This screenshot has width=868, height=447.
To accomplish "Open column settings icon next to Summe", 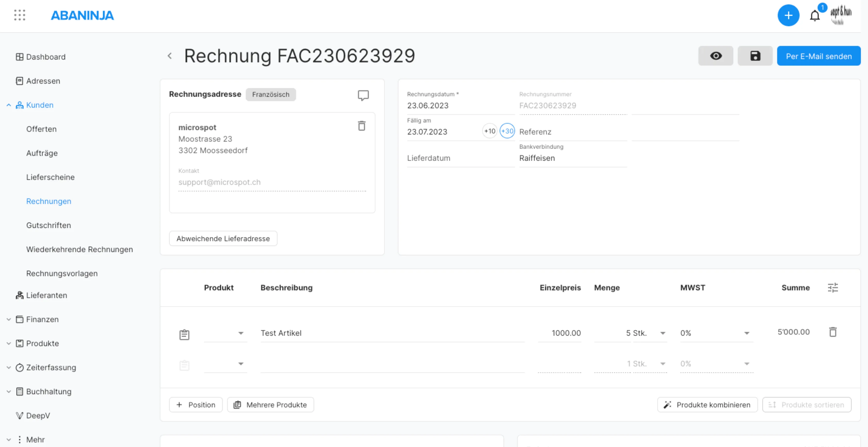I will [x=833, y=288].
